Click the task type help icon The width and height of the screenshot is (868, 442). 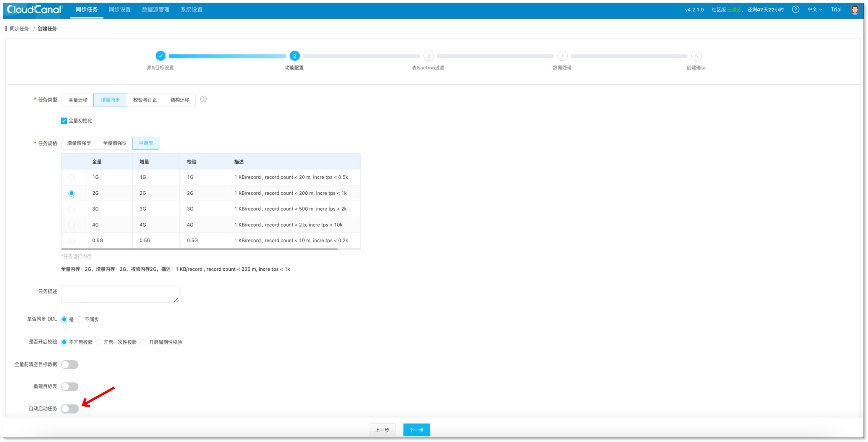pyautogui.click(x=203, y=99)
